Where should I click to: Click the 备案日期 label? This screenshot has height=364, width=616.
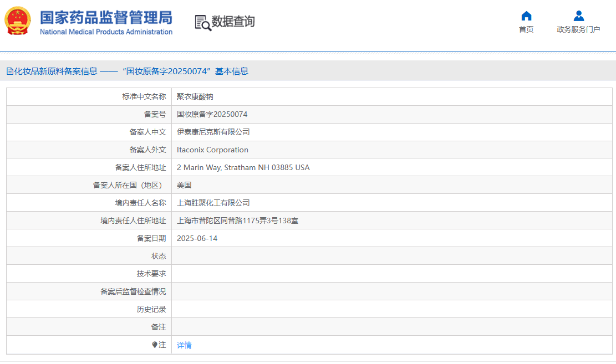click(151, 238)
